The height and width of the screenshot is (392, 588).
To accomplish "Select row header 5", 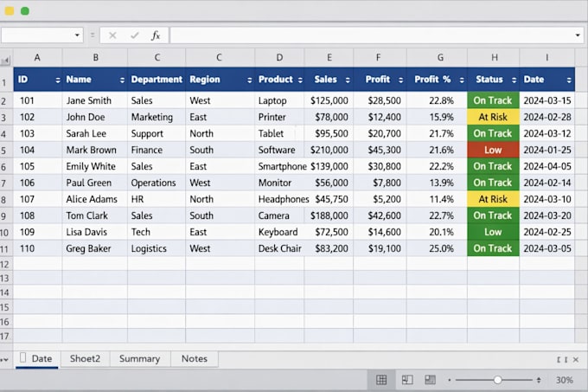I will click(x=4, y=151).
